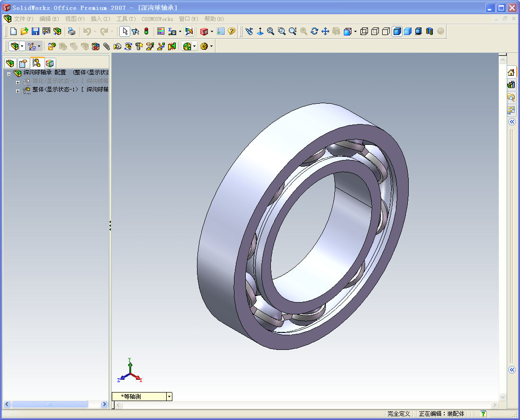Open the Edit Component dropdown arrow
This screenshot has width=520, height=420.
22,46
